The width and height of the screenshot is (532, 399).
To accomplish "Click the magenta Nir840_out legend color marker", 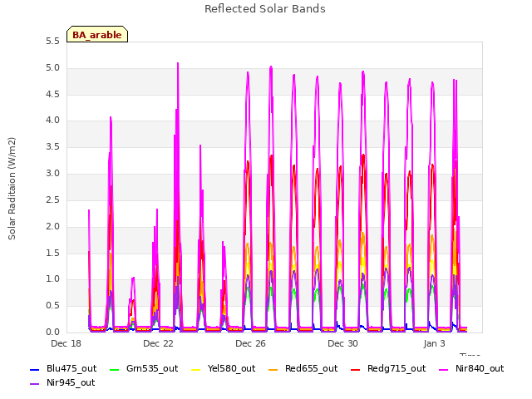I will [444, 369].
